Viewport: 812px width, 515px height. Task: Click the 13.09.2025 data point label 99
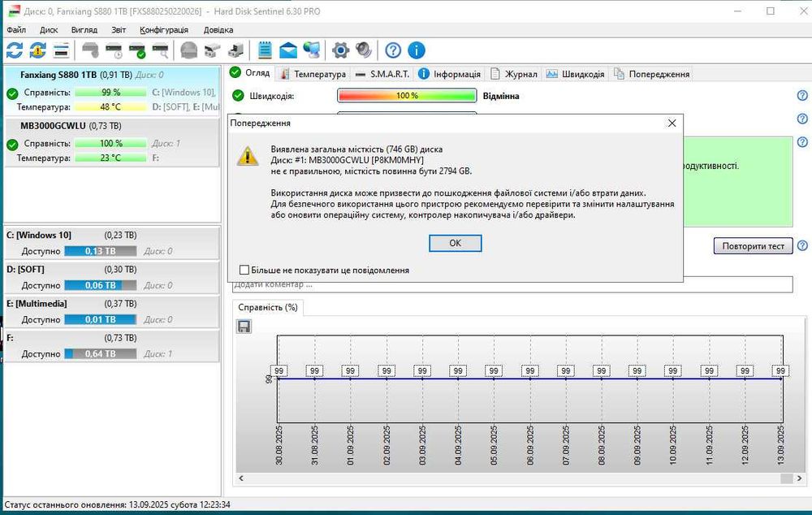point(780,371)
